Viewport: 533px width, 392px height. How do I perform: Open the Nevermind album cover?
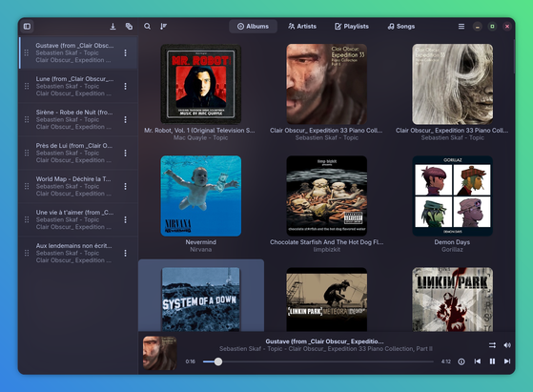(201, 196)
